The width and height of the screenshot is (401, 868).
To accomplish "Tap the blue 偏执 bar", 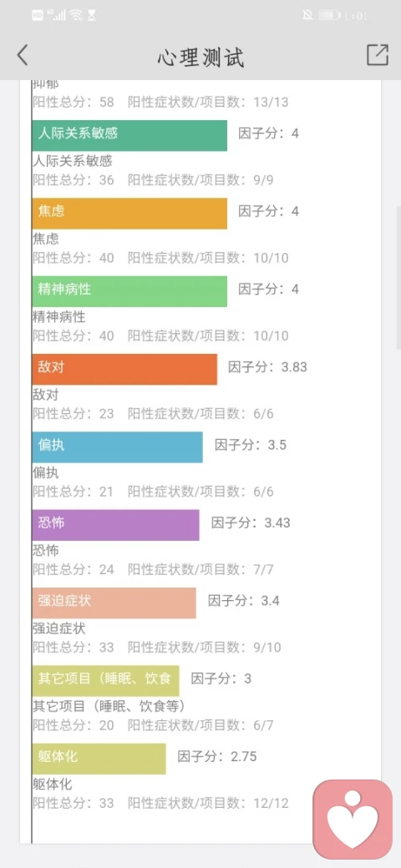I will point(118,447).
